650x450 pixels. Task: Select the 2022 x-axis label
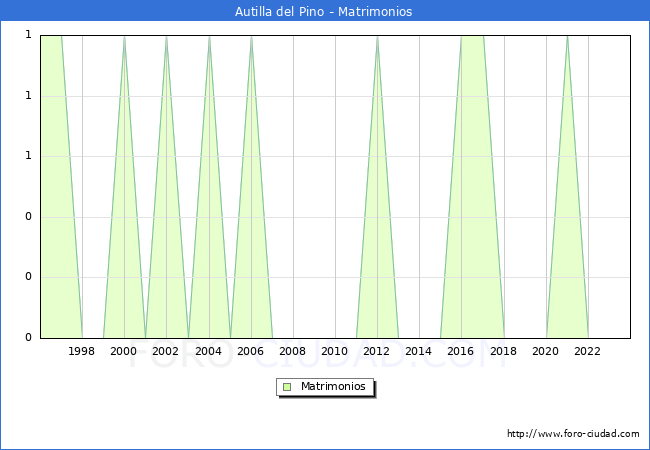[x=587, y=351]
